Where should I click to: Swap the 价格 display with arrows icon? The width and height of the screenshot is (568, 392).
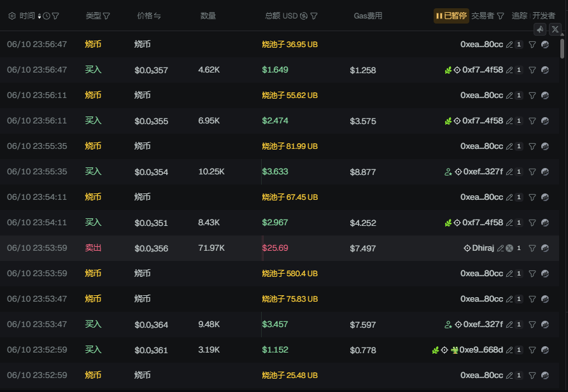pos(157,16)
